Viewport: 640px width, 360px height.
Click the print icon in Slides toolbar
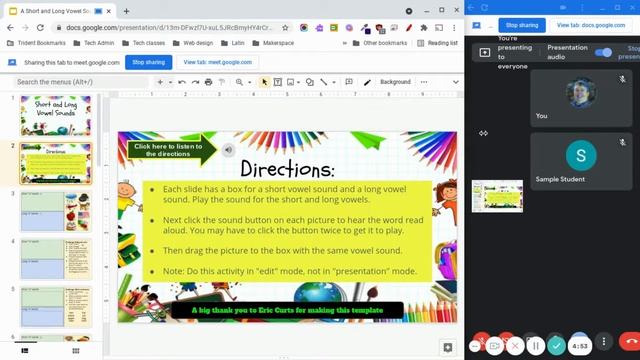tap(208, 82)
